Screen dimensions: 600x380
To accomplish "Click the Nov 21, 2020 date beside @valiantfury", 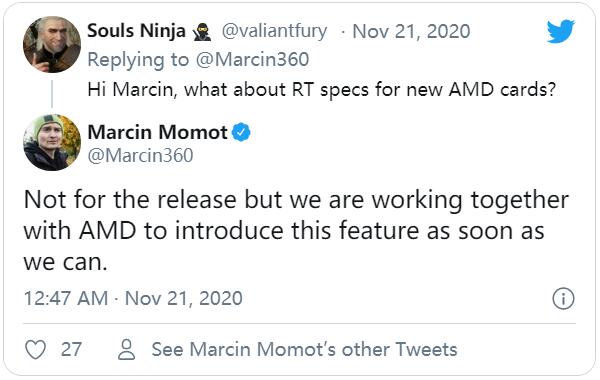I will [x=411, y=31].
